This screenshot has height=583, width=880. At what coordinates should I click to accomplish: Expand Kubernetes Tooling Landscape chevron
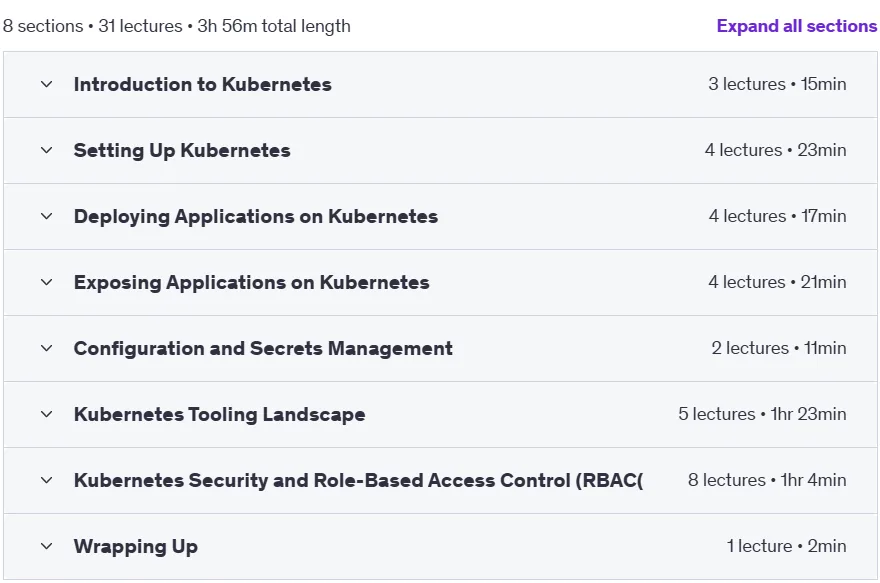tap(47, 414)
